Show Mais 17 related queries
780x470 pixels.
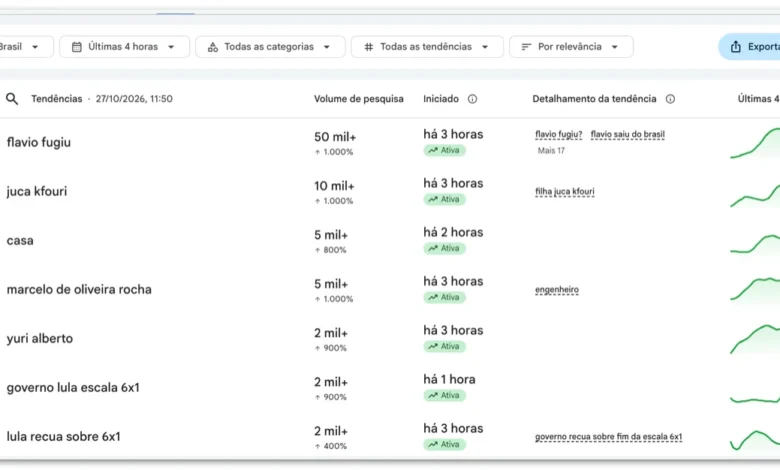551,151
